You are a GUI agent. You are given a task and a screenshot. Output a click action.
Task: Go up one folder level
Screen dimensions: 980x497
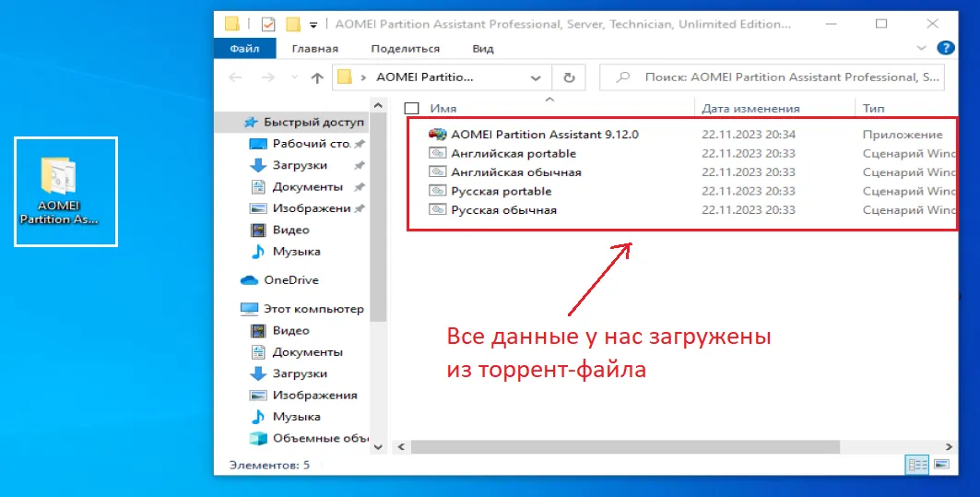point(317,77)
